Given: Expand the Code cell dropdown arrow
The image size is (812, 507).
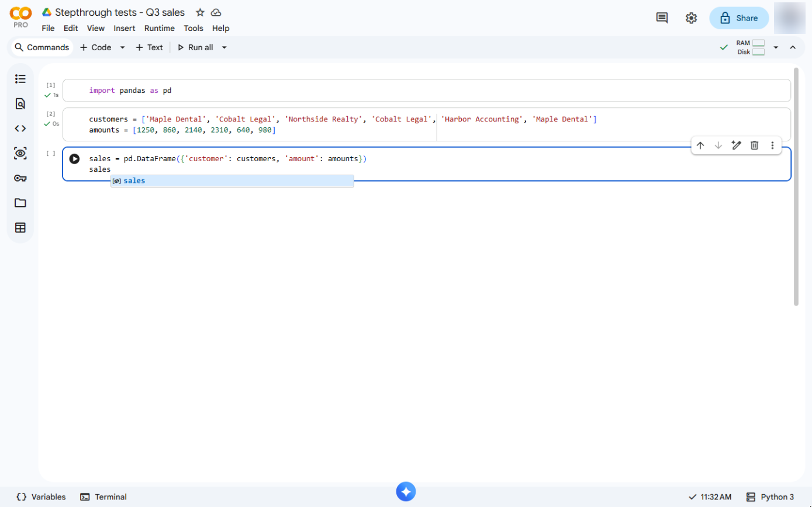Looking at the screenshot, I should 122,47.
